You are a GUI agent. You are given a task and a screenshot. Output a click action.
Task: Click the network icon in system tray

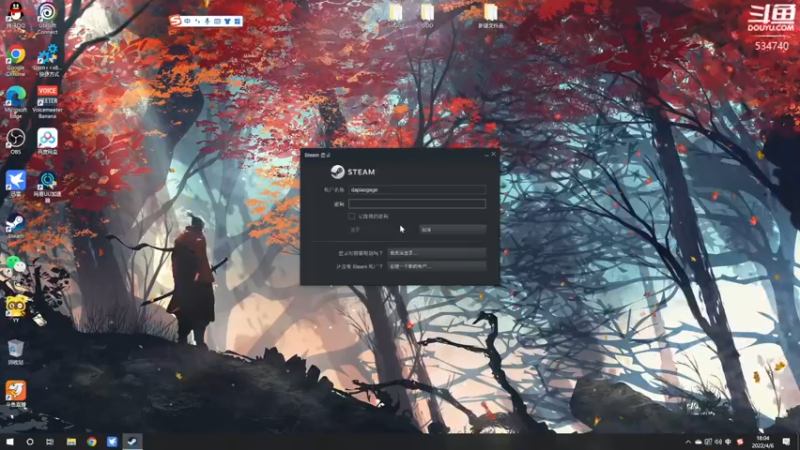(x=708, y=442)
